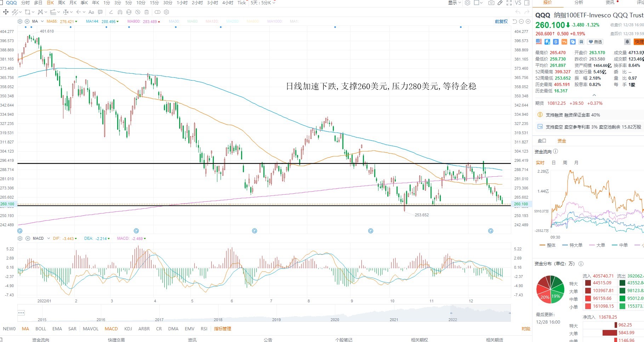Open info tooltip for 资金流向

(555, 152)
